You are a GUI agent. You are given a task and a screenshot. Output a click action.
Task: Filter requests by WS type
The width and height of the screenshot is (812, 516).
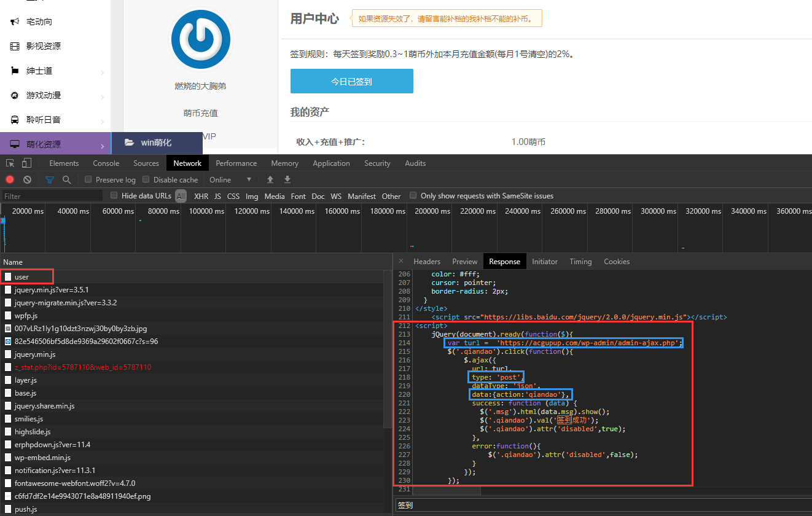(x=336, y=196)
